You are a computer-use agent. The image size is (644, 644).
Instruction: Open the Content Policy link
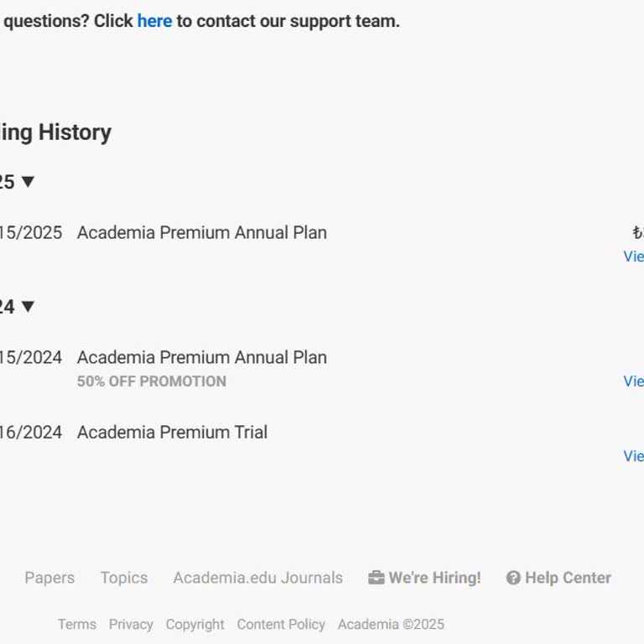(281, 624)
